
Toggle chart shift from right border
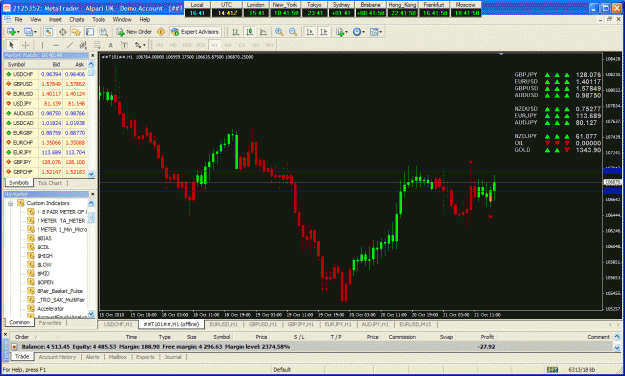point(324,32)
